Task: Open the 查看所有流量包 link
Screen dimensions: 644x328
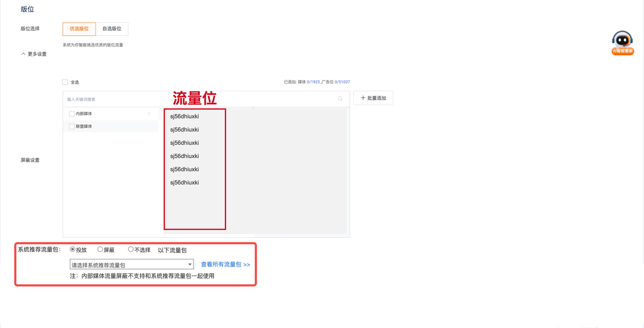Action: (x=225, y=265)
